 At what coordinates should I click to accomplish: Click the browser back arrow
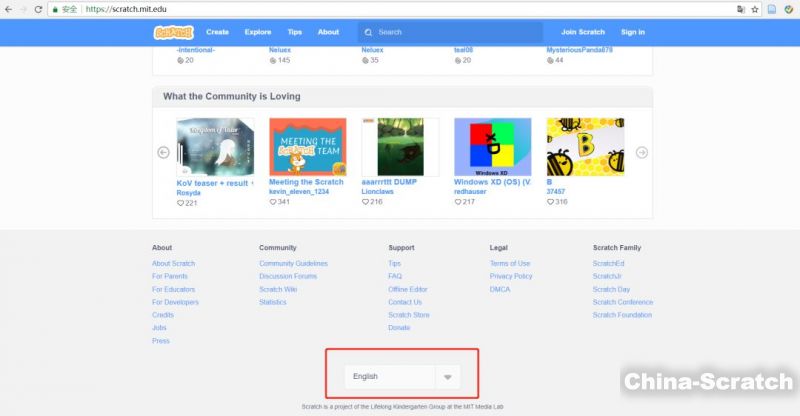(8, 9)
